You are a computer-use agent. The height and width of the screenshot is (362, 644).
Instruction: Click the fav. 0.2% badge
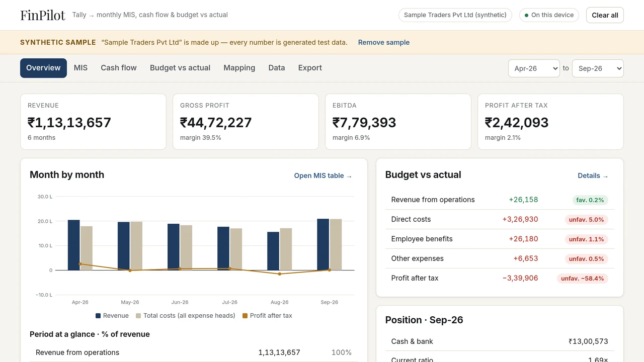[x=590, y=200]
